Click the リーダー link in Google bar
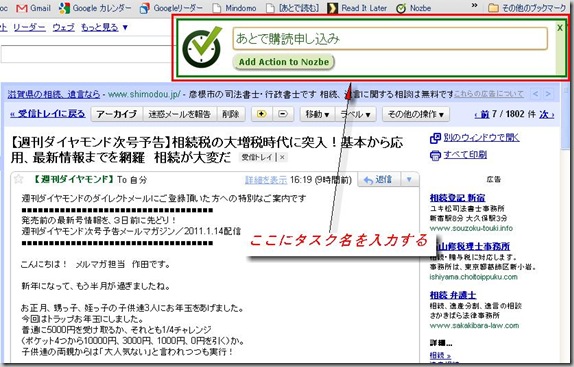Viewport: 574px width, 367px height. pos(29,27)
